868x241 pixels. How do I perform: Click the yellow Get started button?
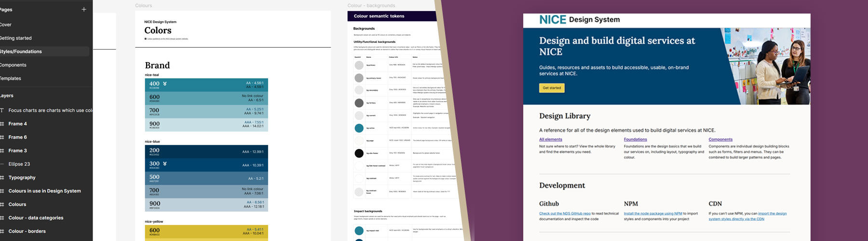coord(552,88)
